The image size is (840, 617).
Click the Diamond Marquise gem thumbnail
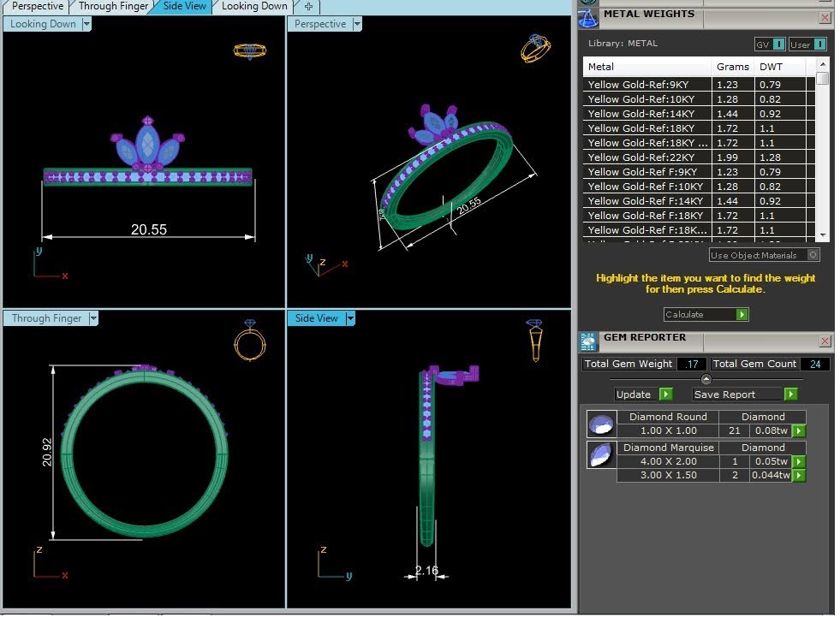coord(601,455)
